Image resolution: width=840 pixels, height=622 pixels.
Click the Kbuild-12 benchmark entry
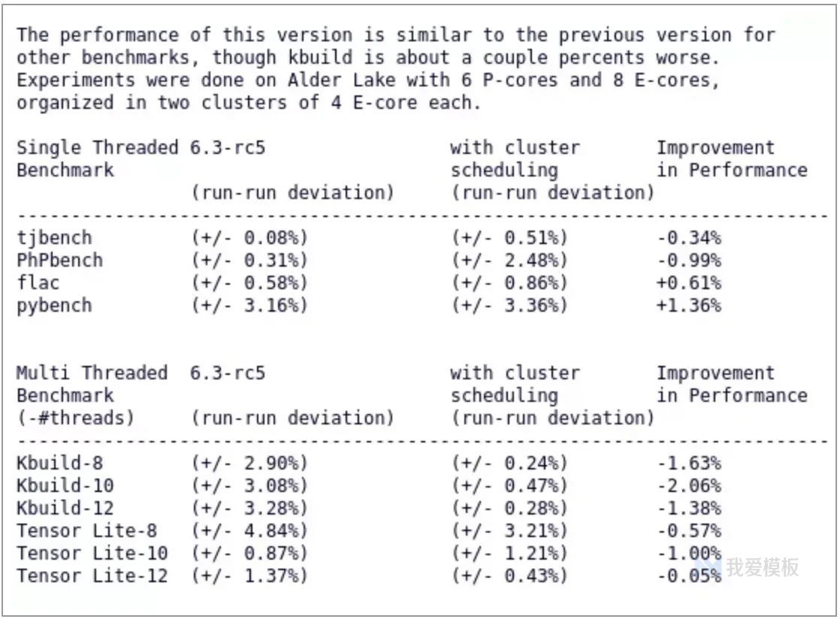click(65, 508)
